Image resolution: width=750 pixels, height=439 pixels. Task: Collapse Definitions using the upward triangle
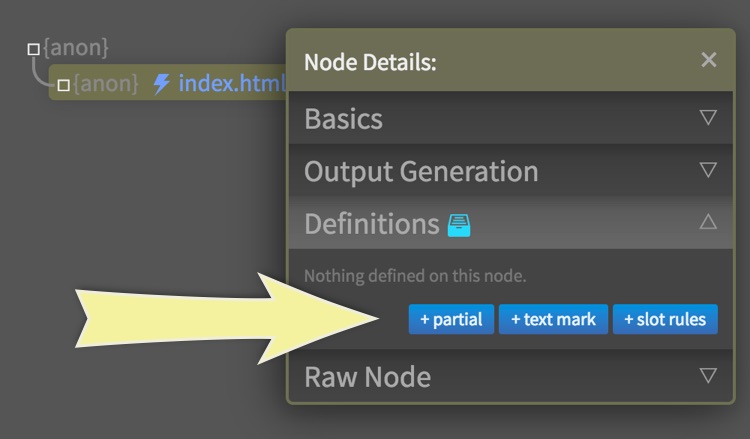[708, 222]
